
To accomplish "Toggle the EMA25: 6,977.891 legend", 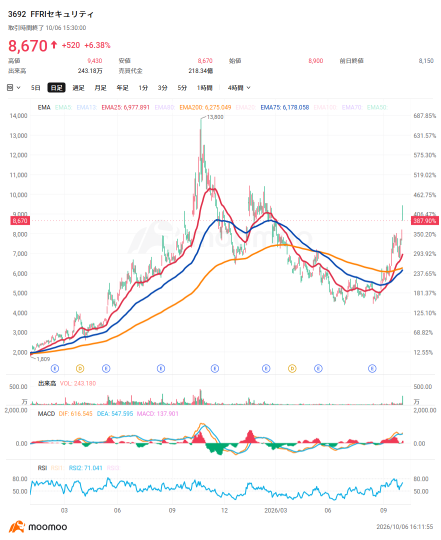I will coord(125,107).
